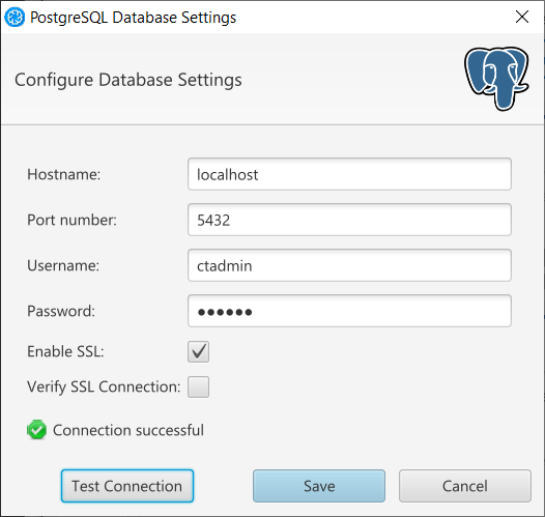Cancel the database settings dialog

pos(465,486)
